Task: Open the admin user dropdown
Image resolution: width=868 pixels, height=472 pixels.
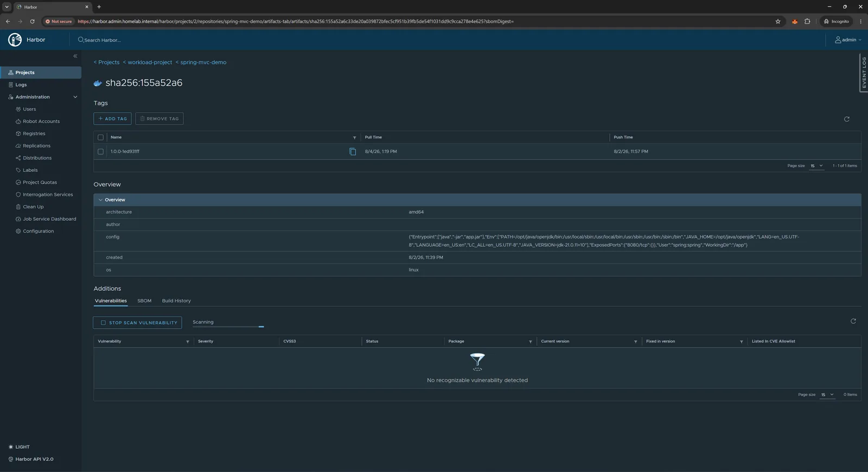Action: pos(848,40)
